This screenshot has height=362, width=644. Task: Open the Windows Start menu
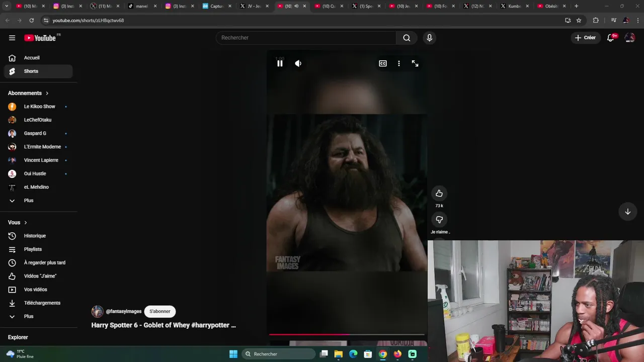[233, 354]
